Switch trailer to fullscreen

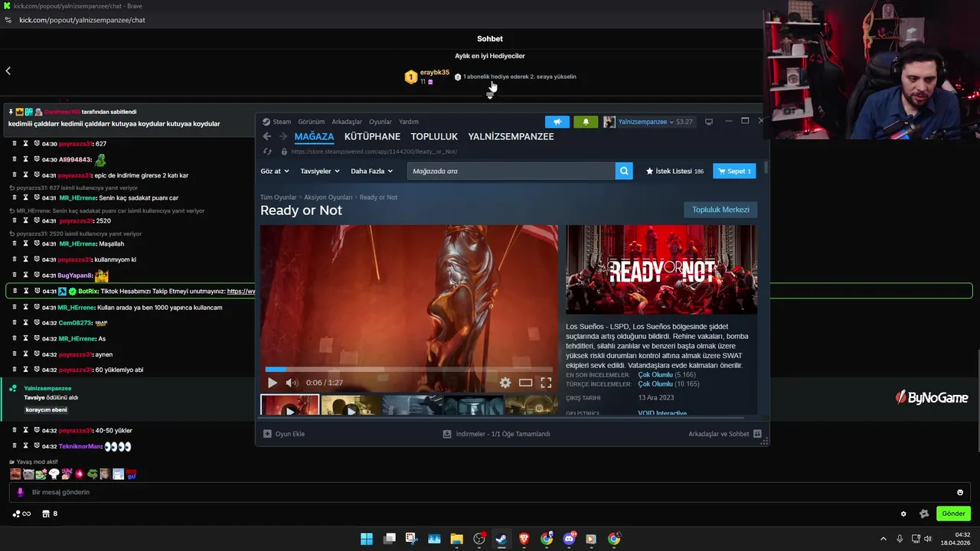pyautogui.click(x=546, y=383)
